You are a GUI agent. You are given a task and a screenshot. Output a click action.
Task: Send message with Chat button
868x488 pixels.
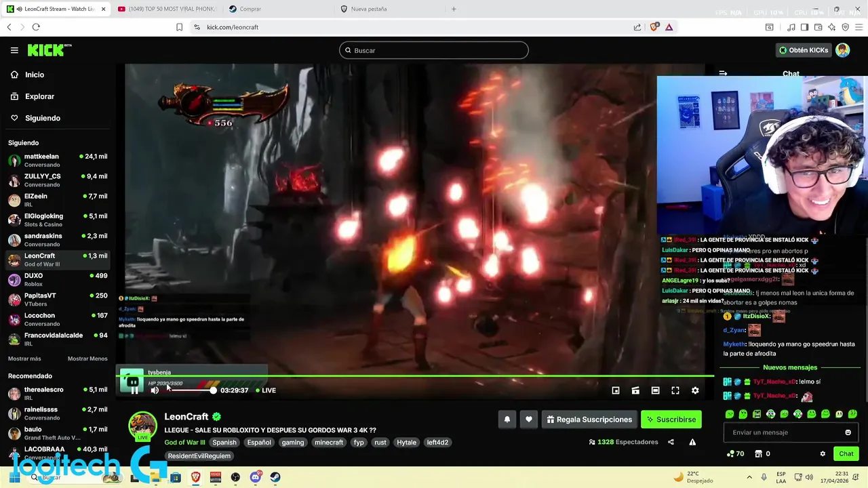(846, 454)
